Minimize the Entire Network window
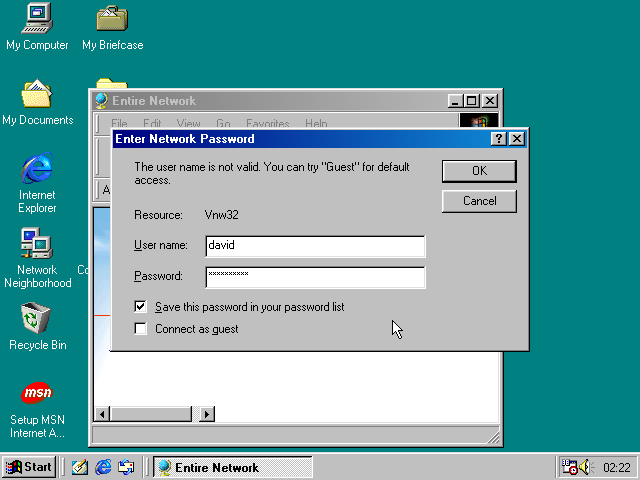Image resolution: width=640 pixels, height=480 pixels. pos(456,100)
